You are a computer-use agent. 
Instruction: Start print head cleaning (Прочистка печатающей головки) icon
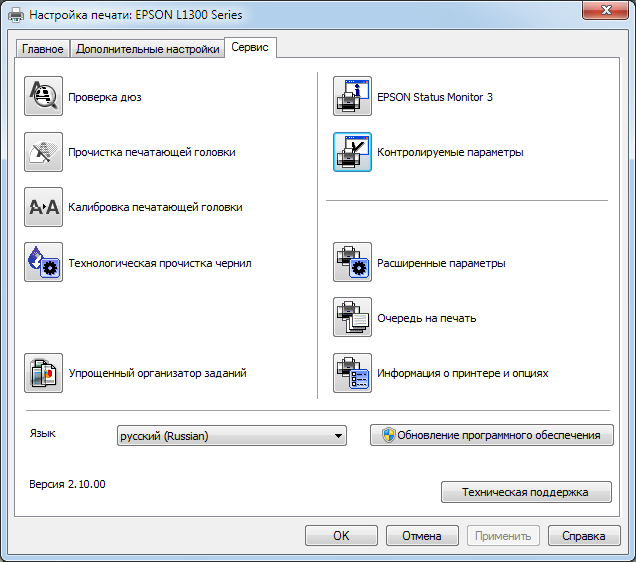(43, 152)
